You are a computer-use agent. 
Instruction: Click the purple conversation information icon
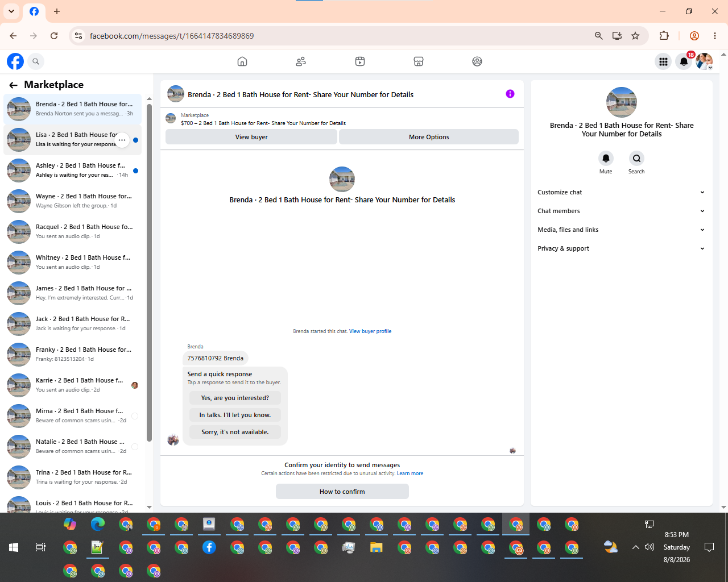pos(510,94)
